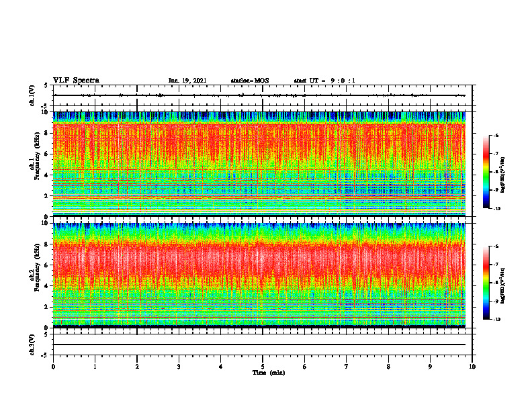Click the "station=MOS" header label
The width and height of the screenshot is (532, 411).
coord(250,81)
